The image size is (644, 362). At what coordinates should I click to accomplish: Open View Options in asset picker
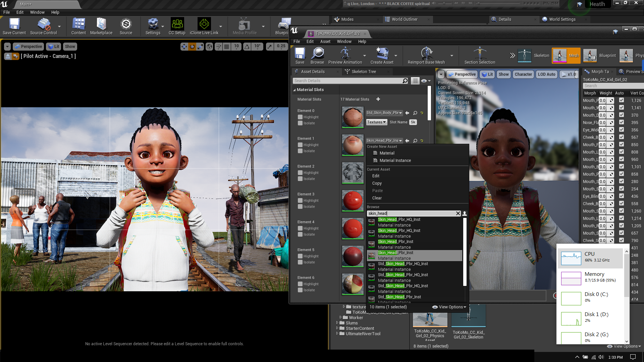click(x=449, y=307)
